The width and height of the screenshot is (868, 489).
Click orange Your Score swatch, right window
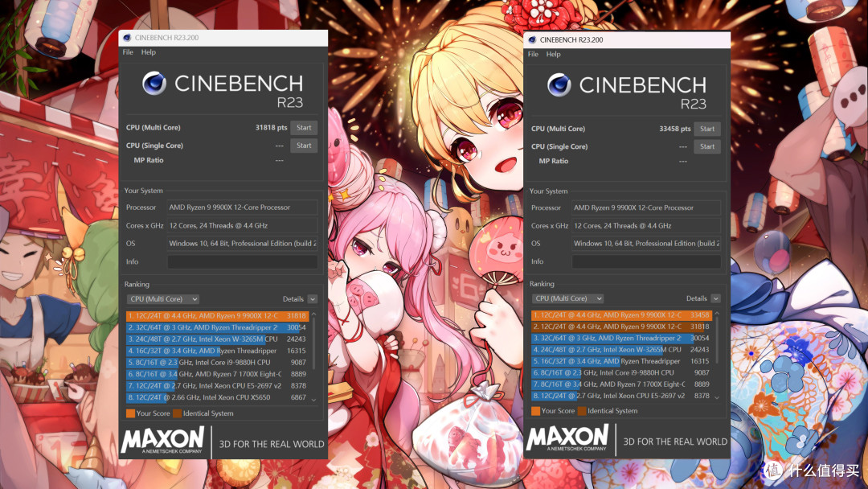tap(535, 411)
